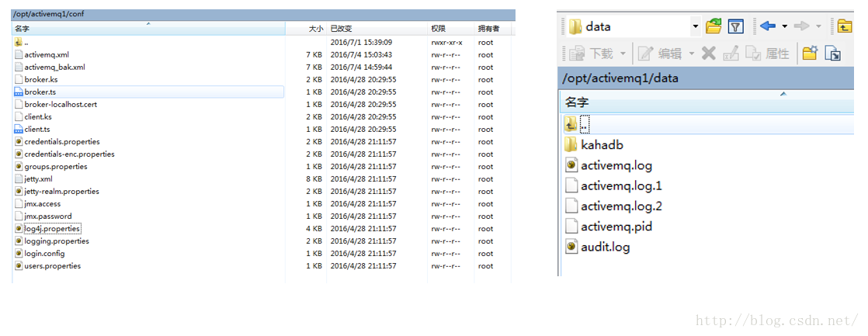Click the date 2016/7/1 15:39:09
Viewport: 868px width, 336px height.
[361, 42]
